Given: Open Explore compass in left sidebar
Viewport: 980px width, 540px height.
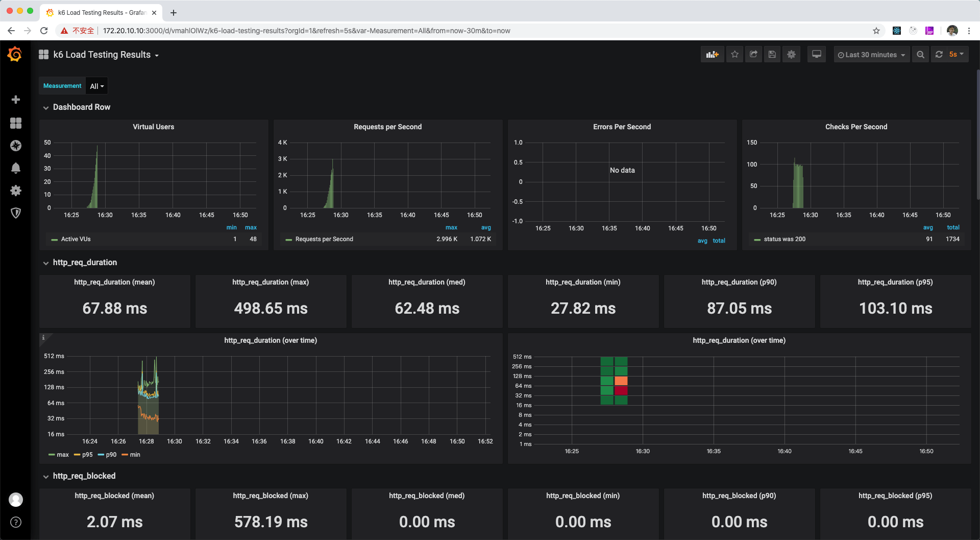Looking at the screenshot, I should pos(16,146).
